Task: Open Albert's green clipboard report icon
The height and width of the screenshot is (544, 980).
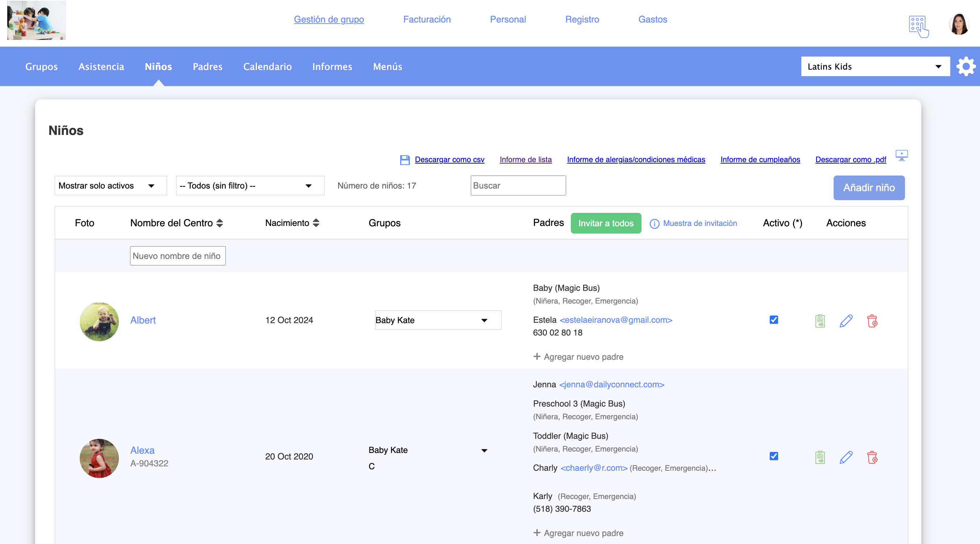Action: point(820,321)
